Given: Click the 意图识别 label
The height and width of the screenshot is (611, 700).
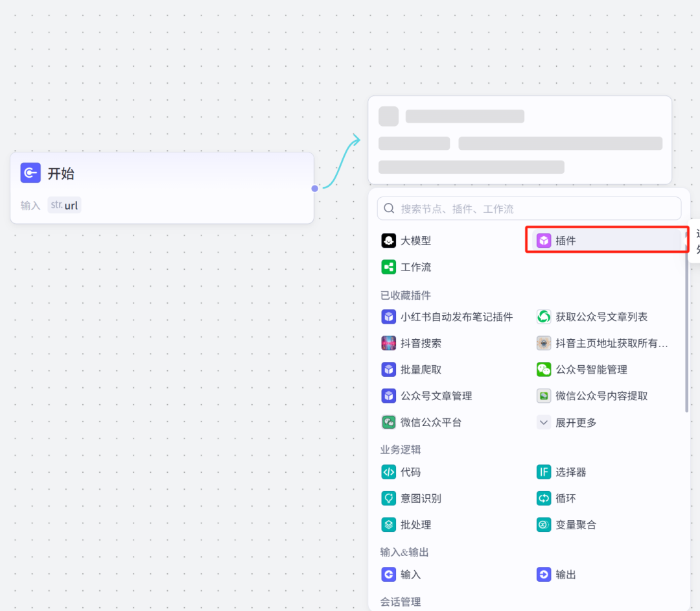Looking at the screenshot, I should pos(421,498).
